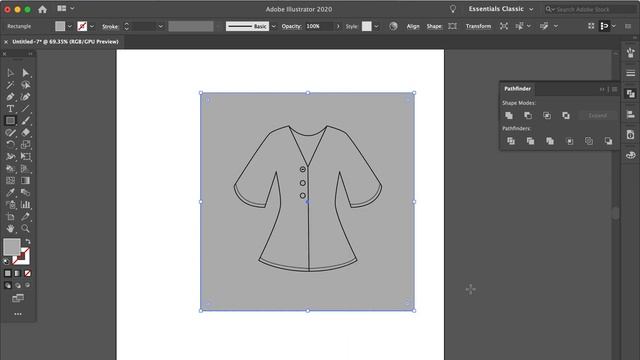The image size is (640, 360).
Task: Open the Opacity panel link
Action: [291, 27]
